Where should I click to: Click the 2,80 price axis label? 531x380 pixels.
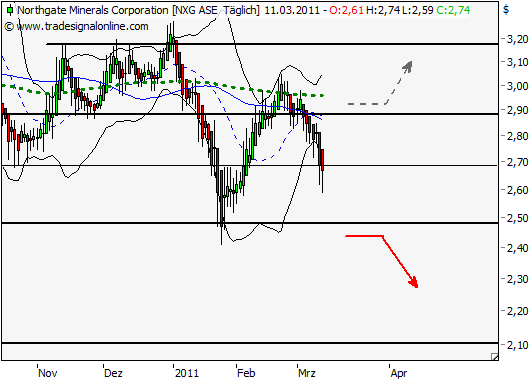[x=517, y=136]
